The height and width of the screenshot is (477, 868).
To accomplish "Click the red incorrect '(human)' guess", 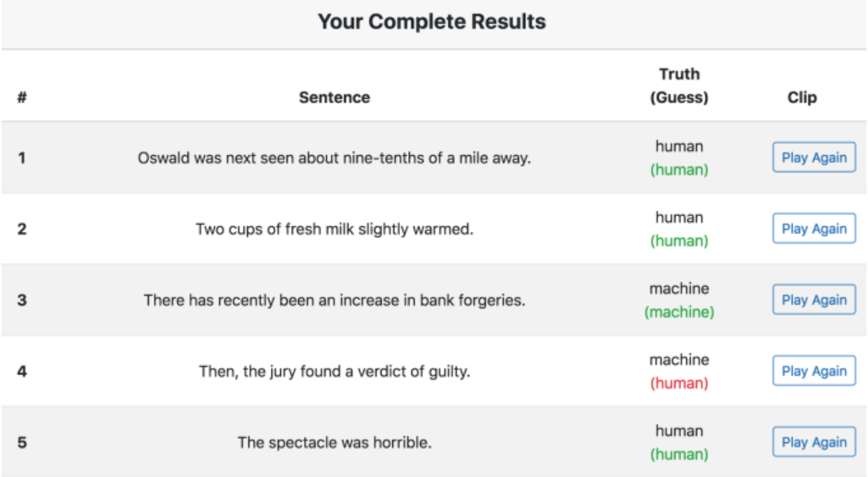I will click(x=679, y=384).
